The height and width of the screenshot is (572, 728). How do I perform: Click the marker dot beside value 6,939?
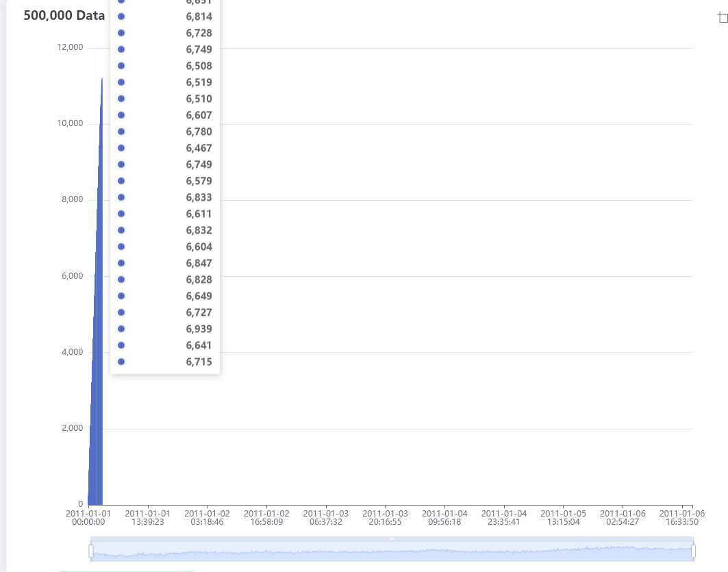tap(121, 328)
